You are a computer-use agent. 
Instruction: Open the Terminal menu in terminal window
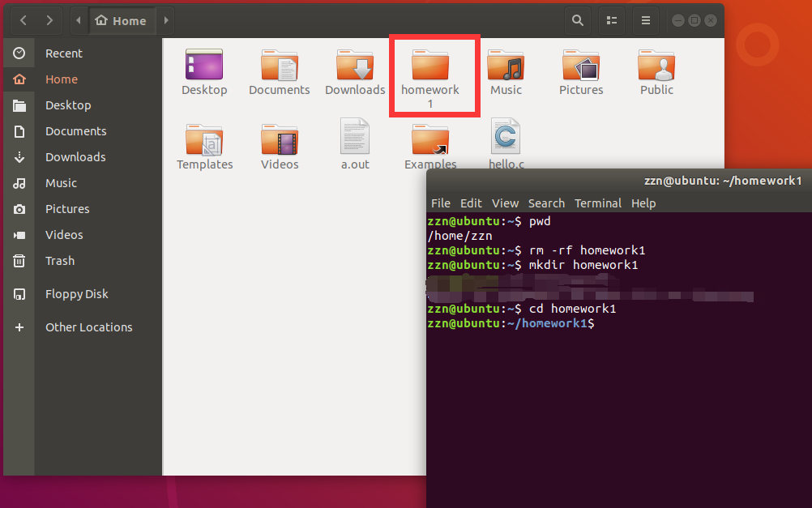(x=597, y=203)
